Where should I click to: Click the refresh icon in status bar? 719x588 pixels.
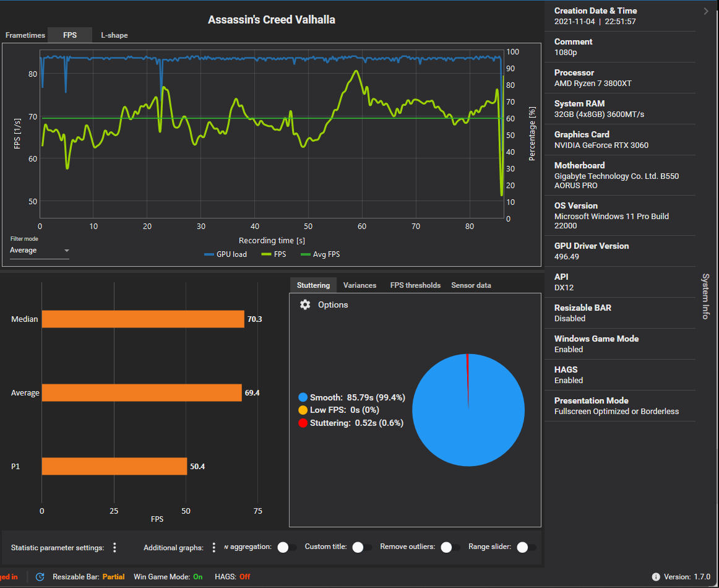(x=40, y=576)
